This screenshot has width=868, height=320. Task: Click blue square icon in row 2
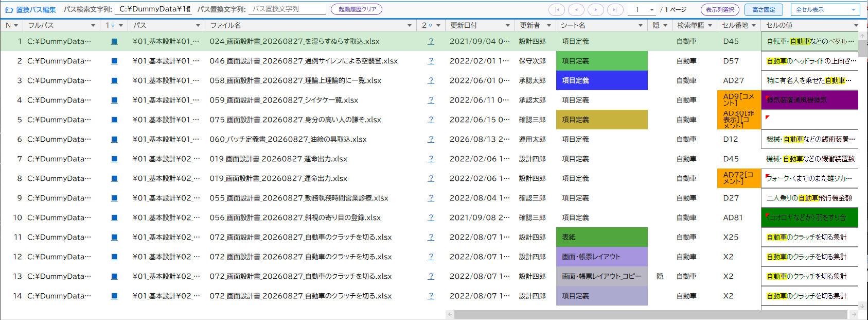point(114,61)
